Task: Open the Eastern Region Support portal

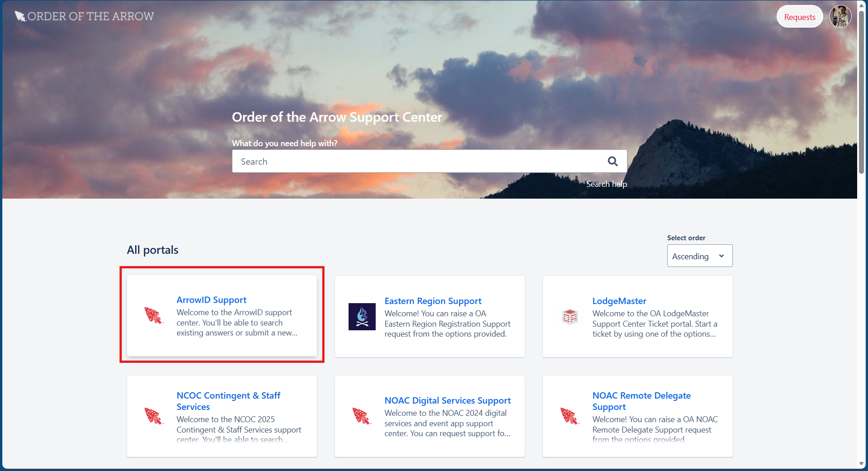Action: click(433, 301)
